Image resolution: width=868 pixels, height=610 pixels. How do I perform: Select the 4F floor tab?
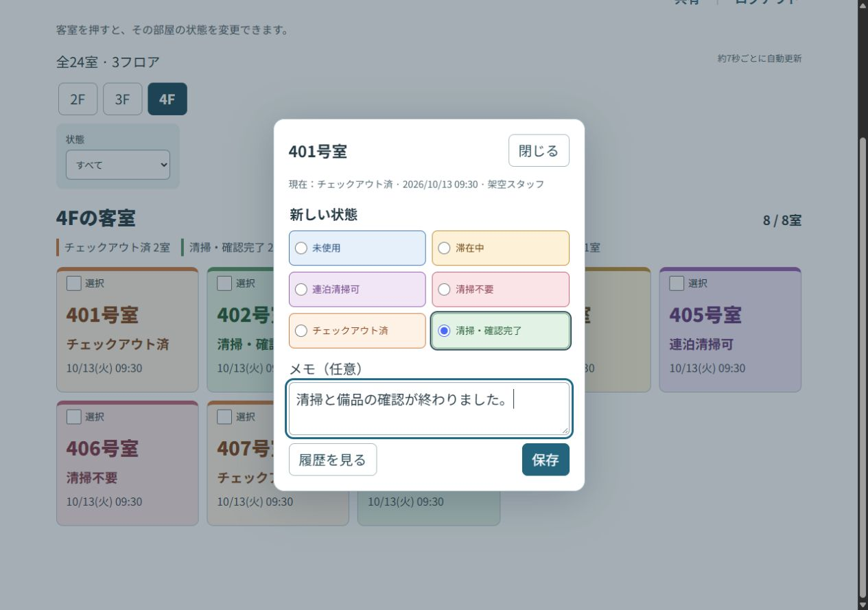click(x=167, y=99)
